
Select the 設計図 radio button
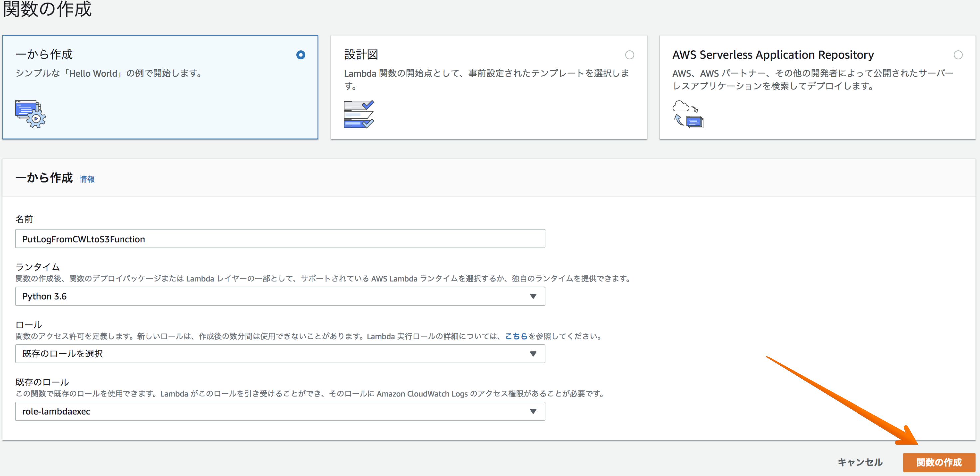[x=629, y=55]
